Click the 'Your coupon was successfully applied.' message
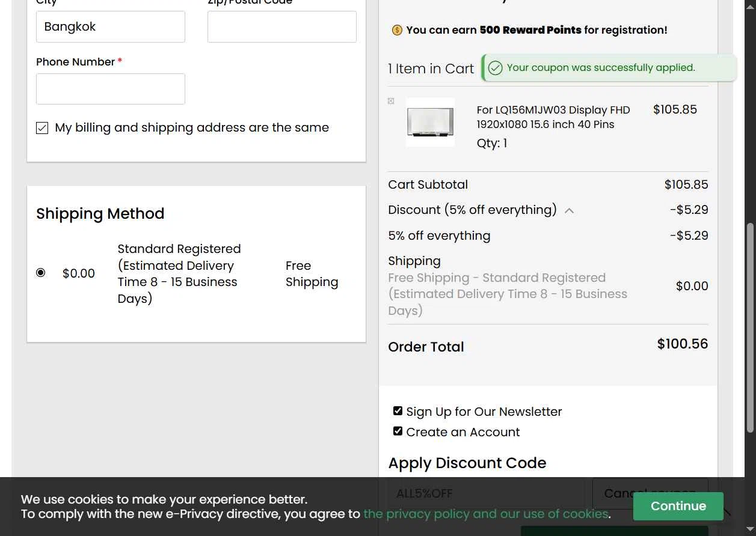Screen dimensions: 756x536 click(x=601, y=68)
